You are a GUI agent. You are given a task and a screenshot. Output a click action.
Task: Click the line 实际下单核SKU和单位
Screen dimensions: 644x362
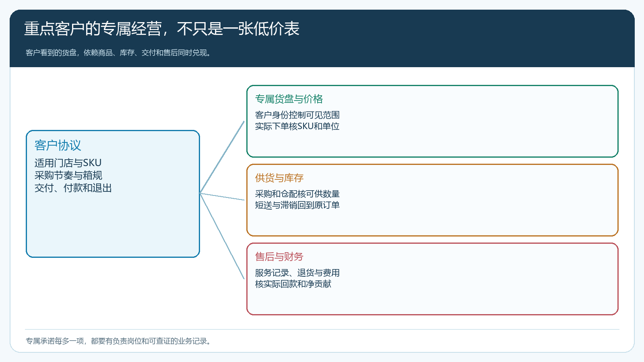297,126
